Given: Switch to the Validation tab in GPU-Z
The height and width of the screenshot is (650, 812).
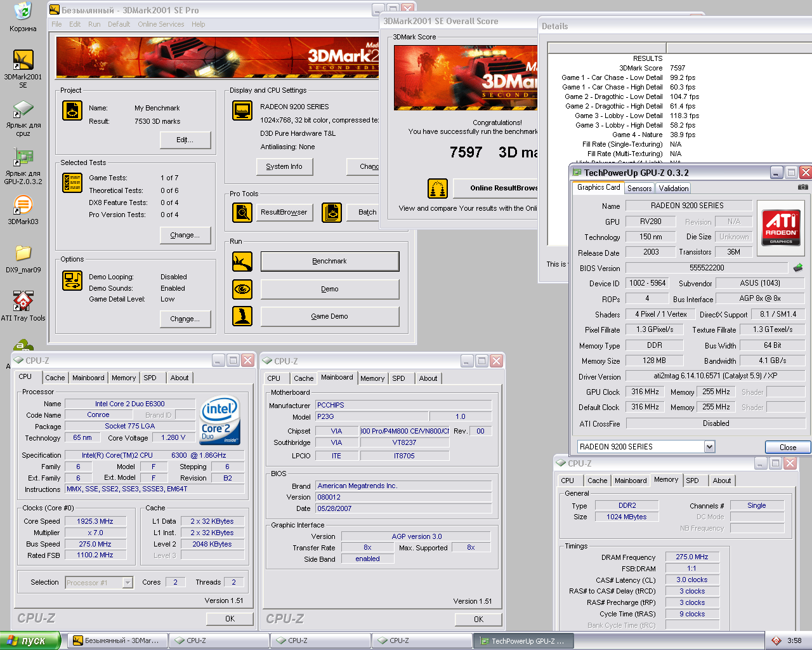Looking at the screenshot, I should point(673,189).
